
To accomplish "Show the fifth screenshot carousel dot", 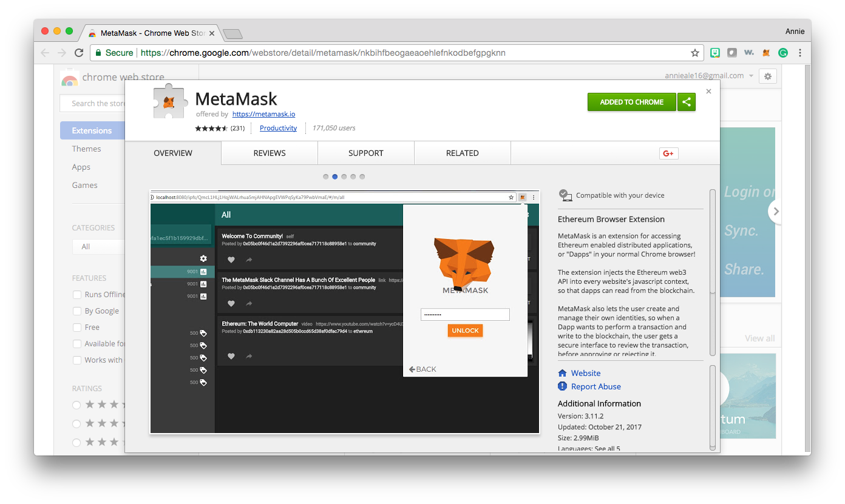I will point(362,176).
